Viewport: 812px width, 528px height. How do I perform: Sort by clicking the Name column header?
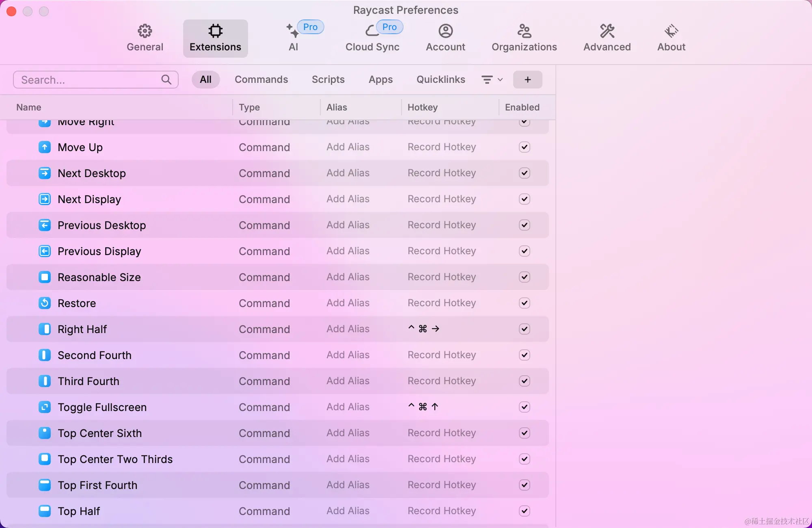click(x=29, y=107)
